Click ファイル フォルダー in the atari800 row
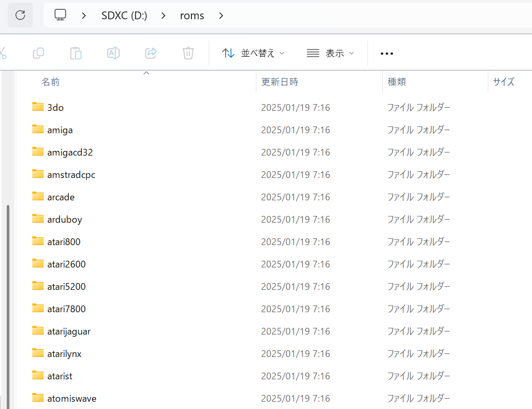Viewport: 532px width, 409px height. click(x=419, y=242)
